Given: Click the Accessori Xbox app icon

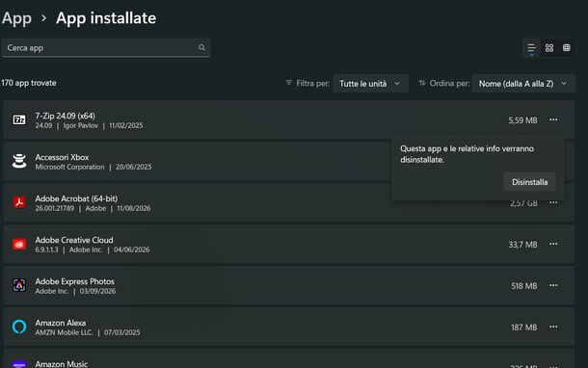Looking at the screenshot, I should click(19, 161).
